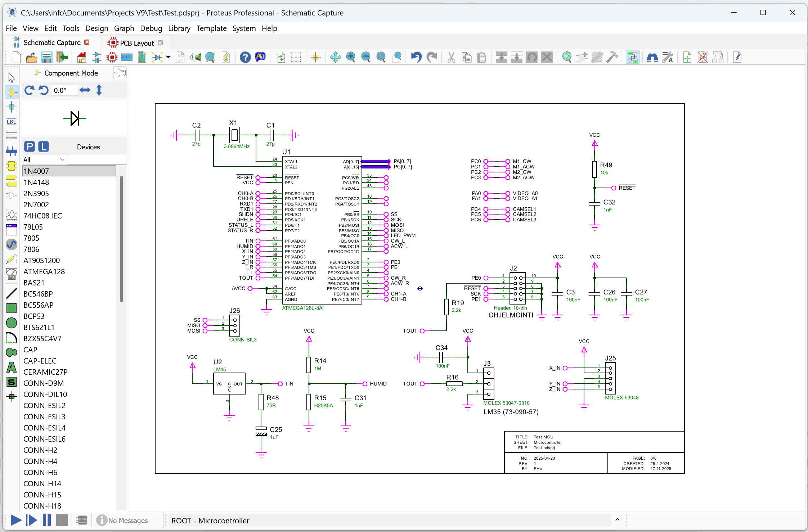
Task: Toggle Component Mode in the sidebar
Action: [x=12, y=93]
